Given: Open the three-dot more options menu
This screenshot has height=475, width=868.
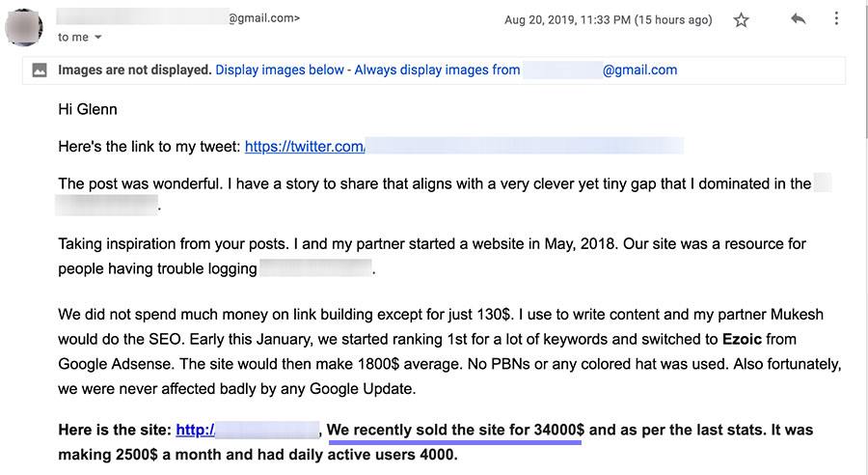Looking at the screenshot, I should point(836,19).
